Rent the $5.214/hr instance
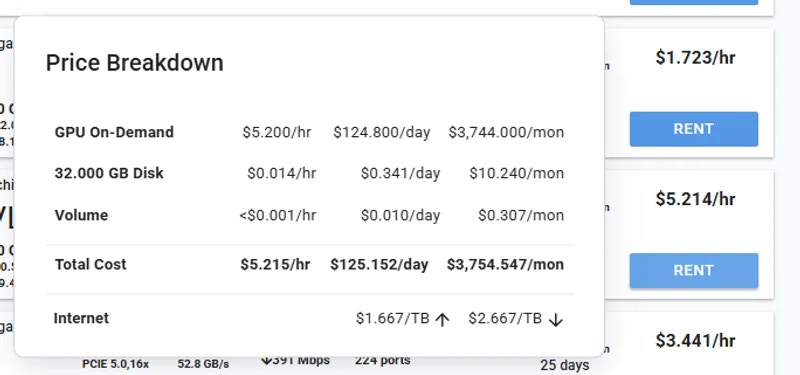Viewport: 800px width, 375px height. [x=693, y=270]
